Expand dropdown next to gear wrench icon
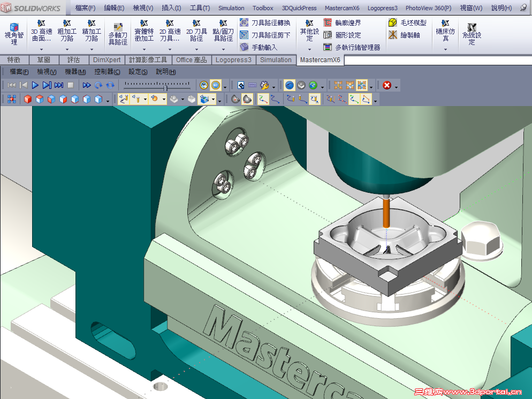The width and height of the screenshot is (532, 399). pos(273,87)
